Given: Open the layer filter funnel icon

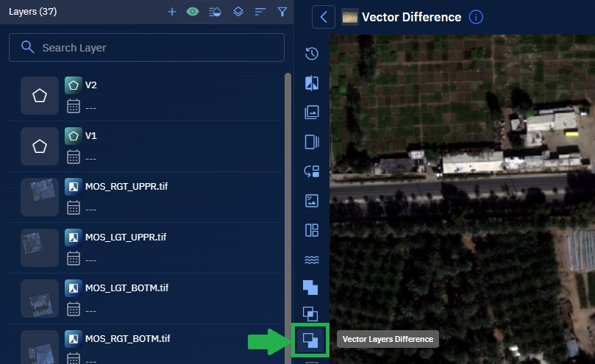Looking at the screenshot, I should tap(282, 12).
